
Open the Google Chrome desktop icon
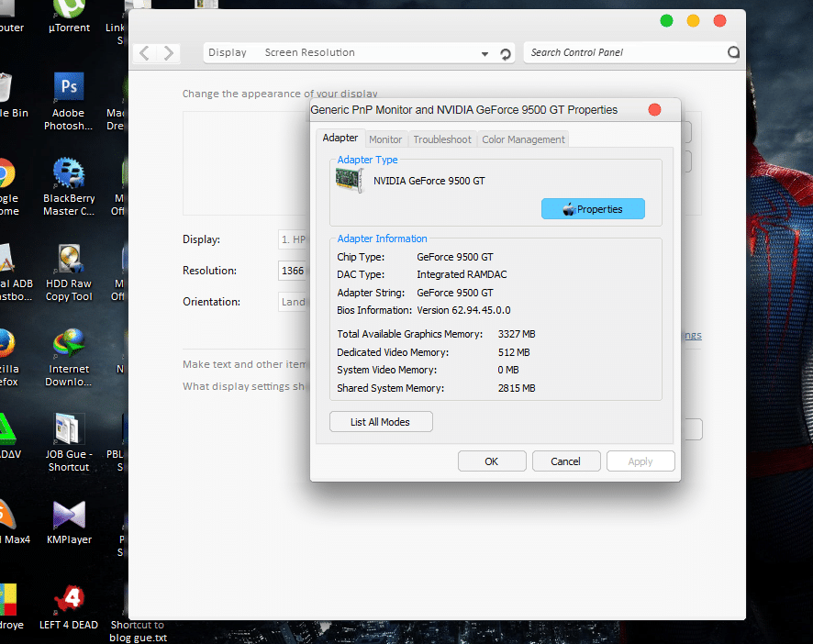[7, 186]
